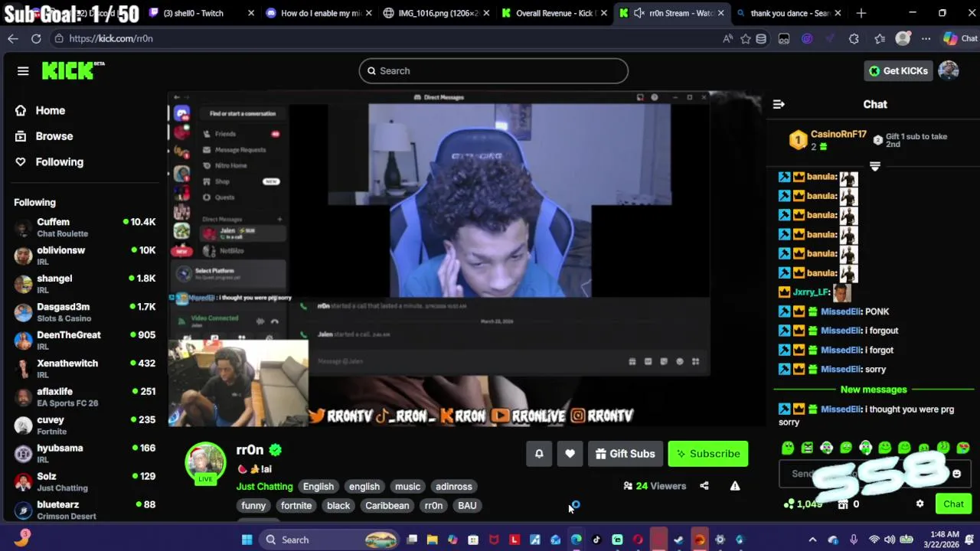Open browser Settings and more menu
The width and height of the screenshot is (980, 551).
[x=926, y=38]
